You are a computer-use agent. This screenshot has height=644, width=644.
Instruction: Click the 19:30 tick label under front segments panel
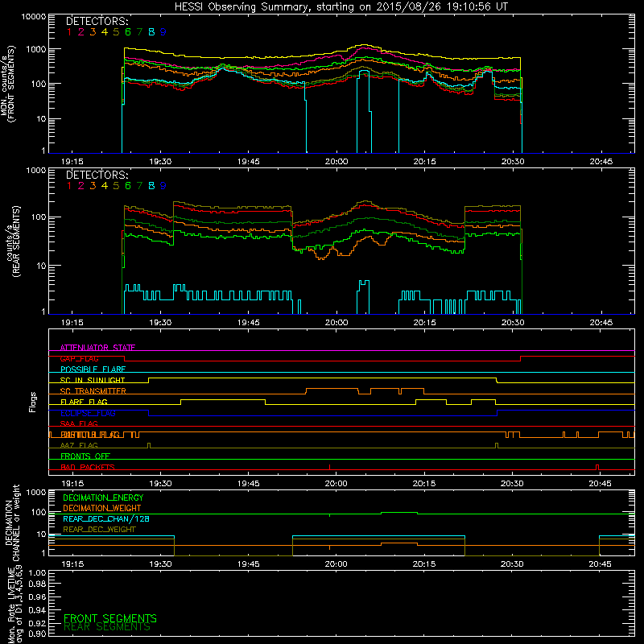[160, 162]
